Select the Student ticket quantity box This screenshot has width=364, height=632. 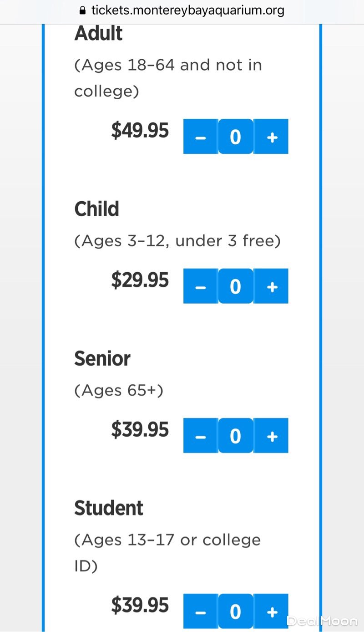[x=235, y=612]
